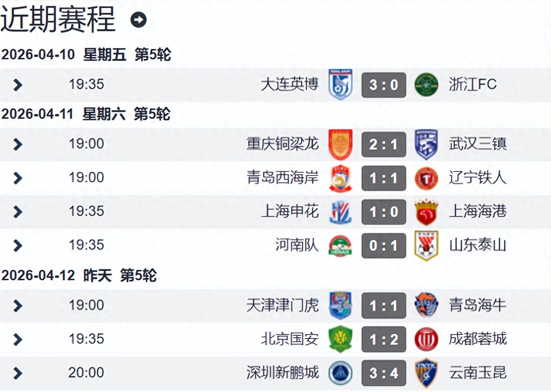Select the Zhejiang FC club crest
This screenshot has height=392, width=551.
pos(427,85)
